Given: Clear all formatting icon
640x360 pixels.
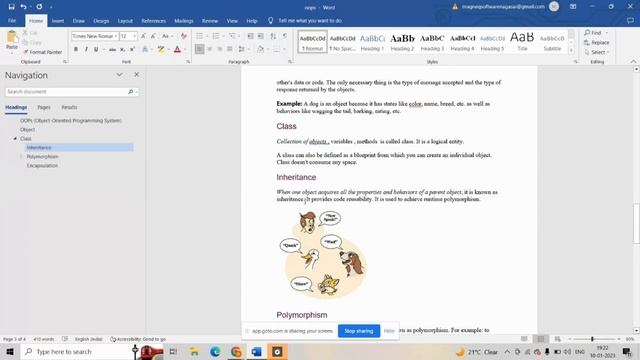Looking at the screenshot, I should (x=184, y=36).
